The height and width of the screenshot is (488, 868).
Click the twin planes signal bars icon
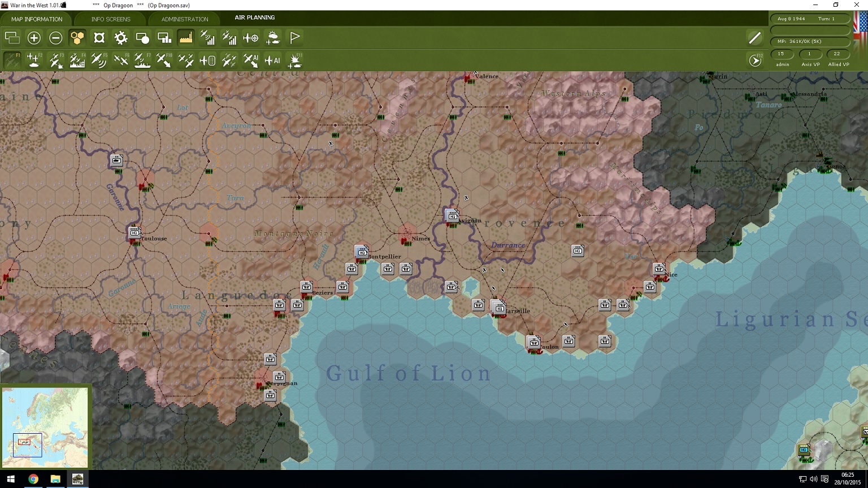point(229,38)
